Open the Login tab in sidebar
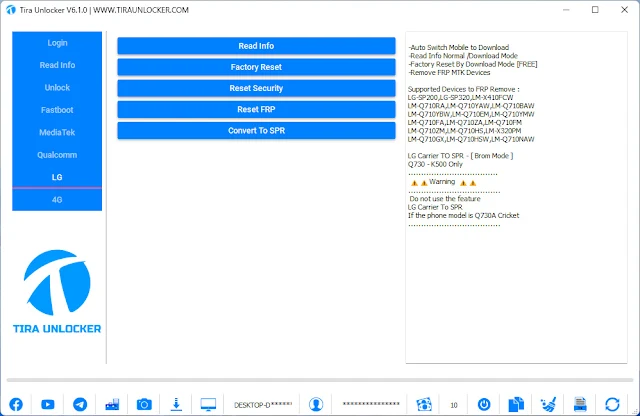The image size is (640, 416). tap(57, 43)
